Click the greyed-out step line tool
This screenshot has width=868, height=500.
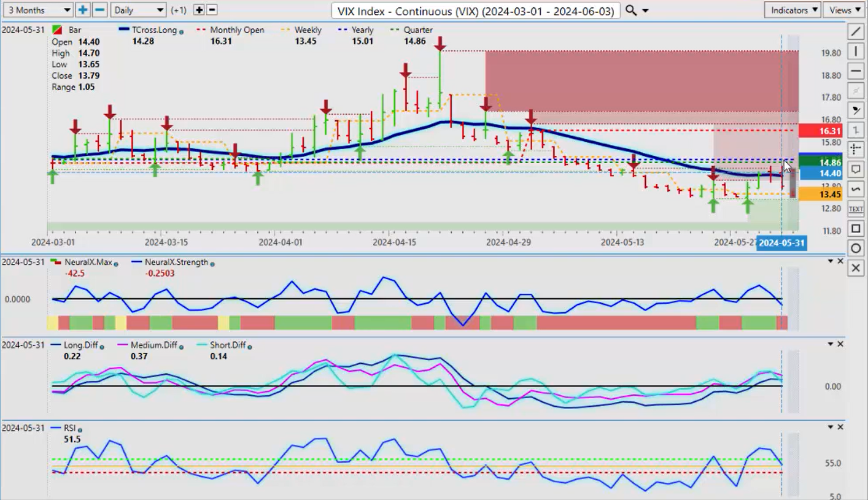coord(856,130)
